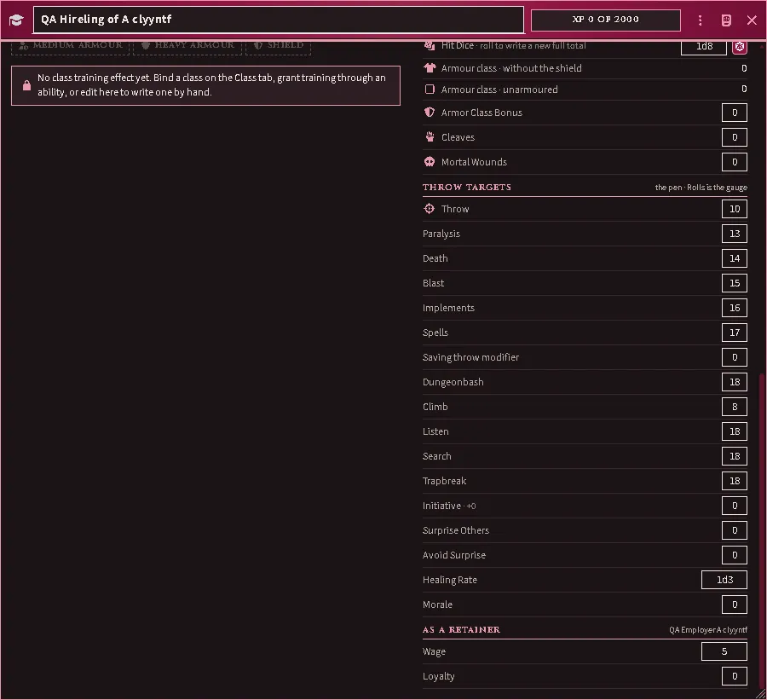Click the Mortal Wounds skull icon
767x700 pixels.
(430, 162)
